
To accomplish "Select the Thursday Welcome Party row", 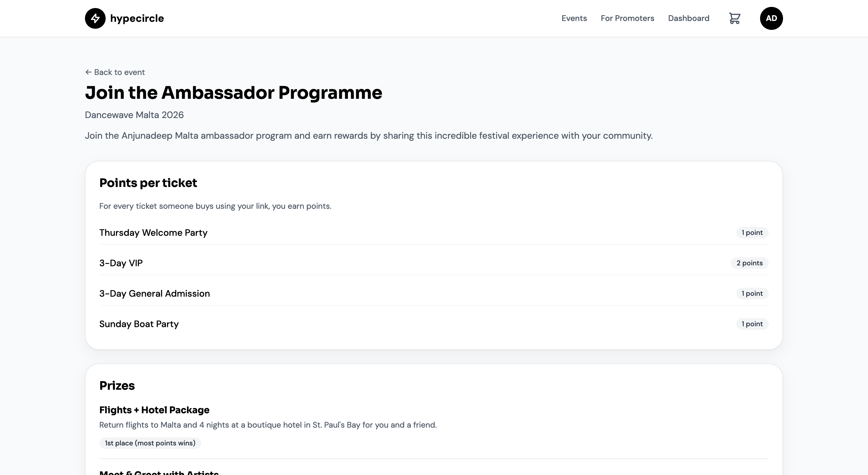I will 434,233.
